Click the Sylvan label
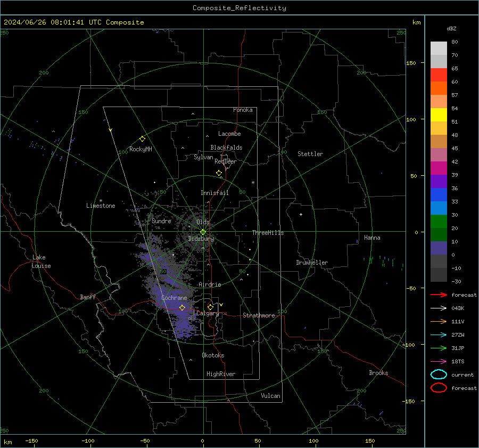The width and height of the screenshot is (479, 448). tap(203, 157)
